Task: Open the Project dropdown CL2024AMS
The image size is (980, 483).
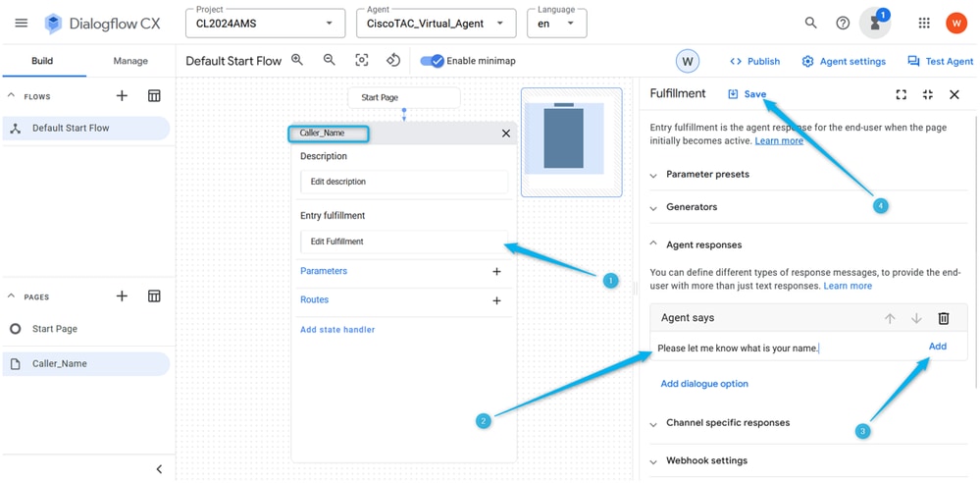Action: click(266, 24)
